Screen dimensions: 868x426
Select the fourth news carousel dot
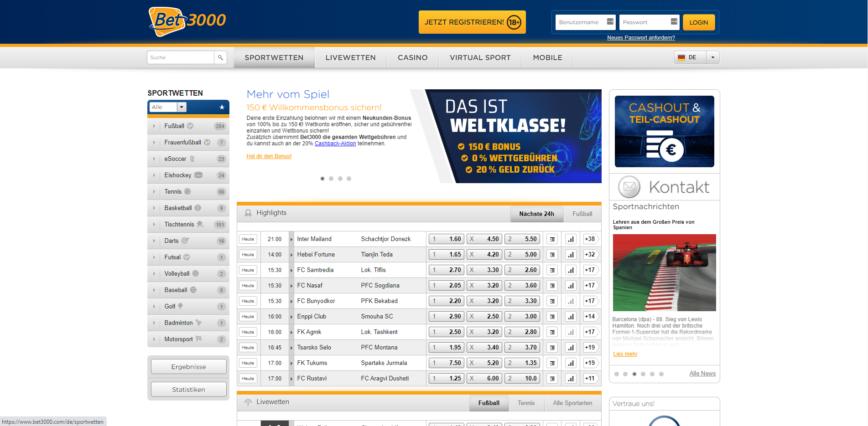643,374
